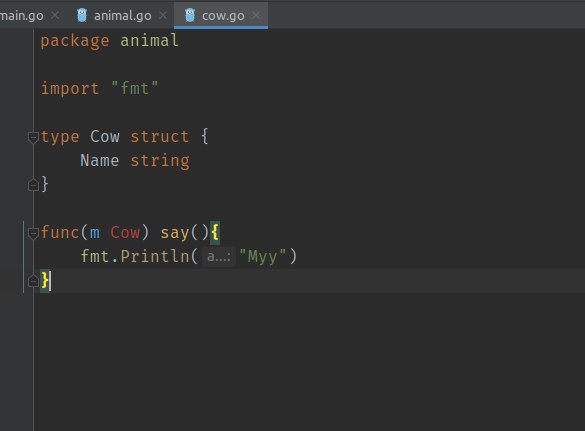Viewport: 585px width, 431px height.
Task: Click the package name 'animal'
Action: pyautogui.click(x=150, y=40)
